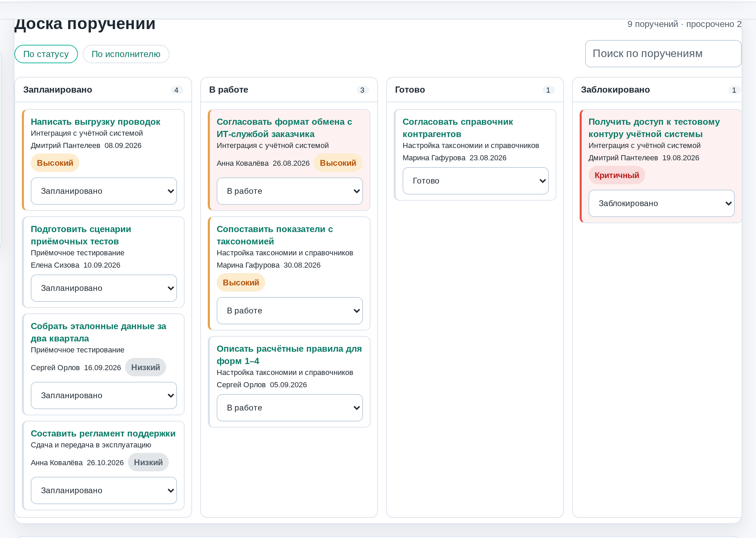Click «Высокий» badge next to Анна Ковалёва 26.08.2026
The height and width of the screenshot is (538, 756).
click(x=338, y=163)
